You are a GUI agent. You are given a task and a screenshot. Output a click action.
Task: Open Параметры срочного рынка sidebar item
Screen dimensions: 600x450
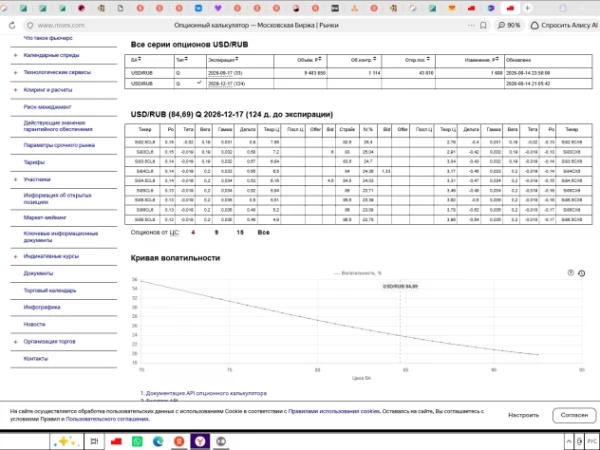pyautogui.click(x=59, y=145)
